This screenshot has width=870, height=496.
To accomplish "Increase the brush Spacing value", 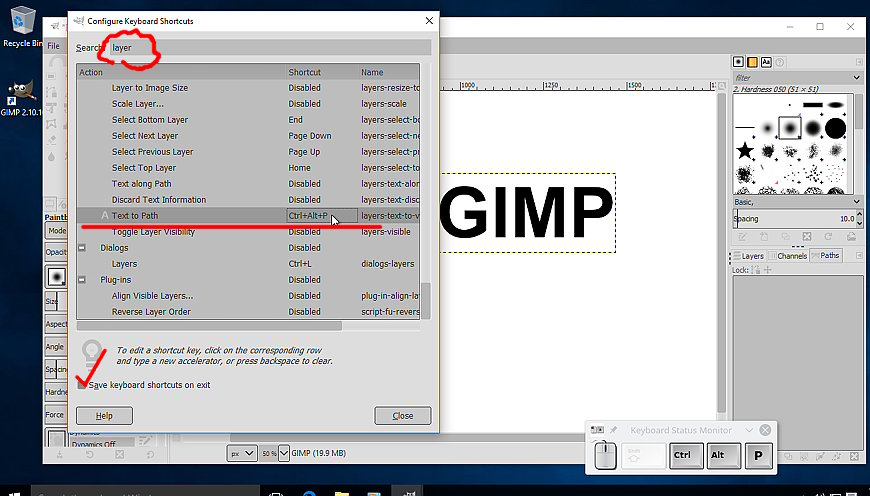I will click(x=859, y=214).
